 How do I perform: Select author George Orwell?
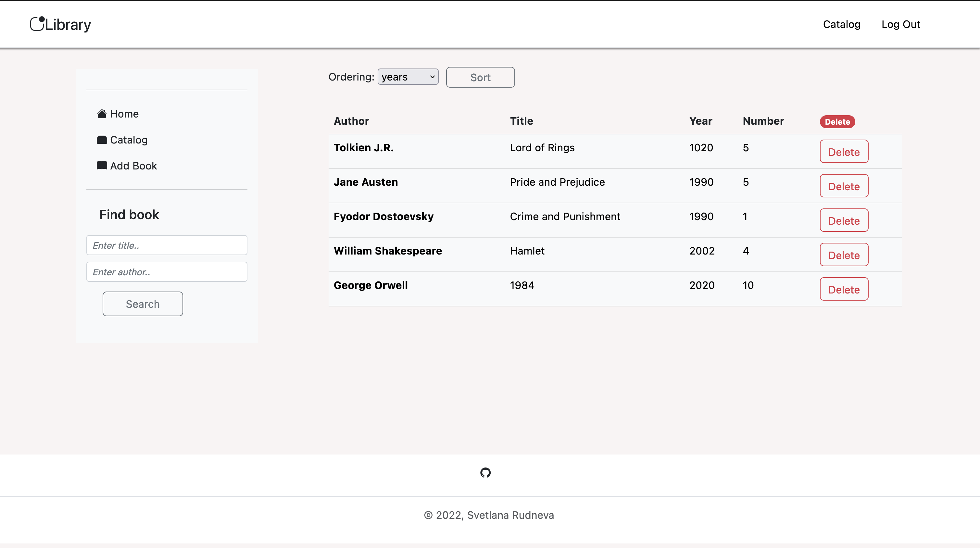[371, 285]
